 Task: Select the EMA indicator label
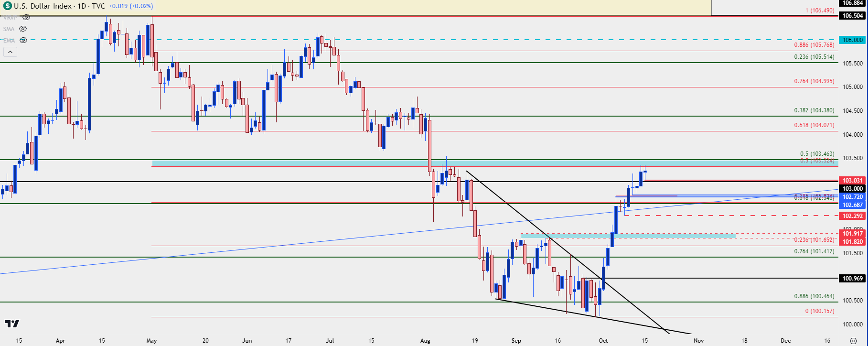point(9,40)
